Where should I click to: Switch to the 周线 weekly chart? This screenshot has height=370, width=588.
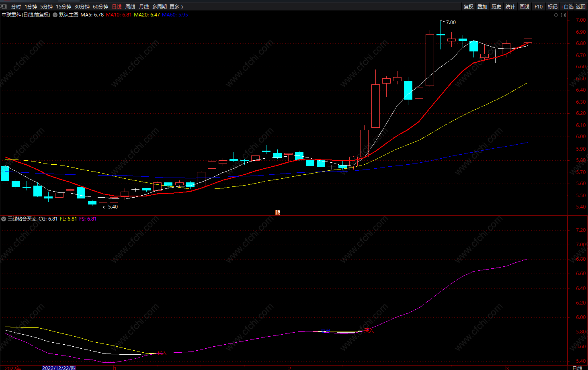(130, 7)
